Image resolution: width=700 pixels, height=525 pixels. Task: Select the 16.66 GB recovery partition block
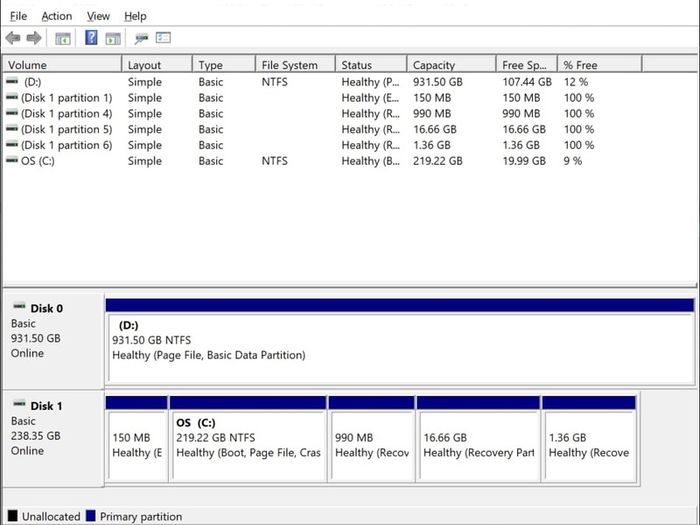[x=478, y=439]
